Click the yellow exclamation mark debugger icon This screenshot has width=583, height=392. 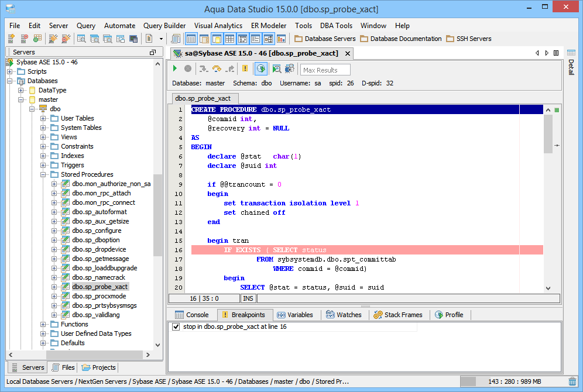pos(245,69)
